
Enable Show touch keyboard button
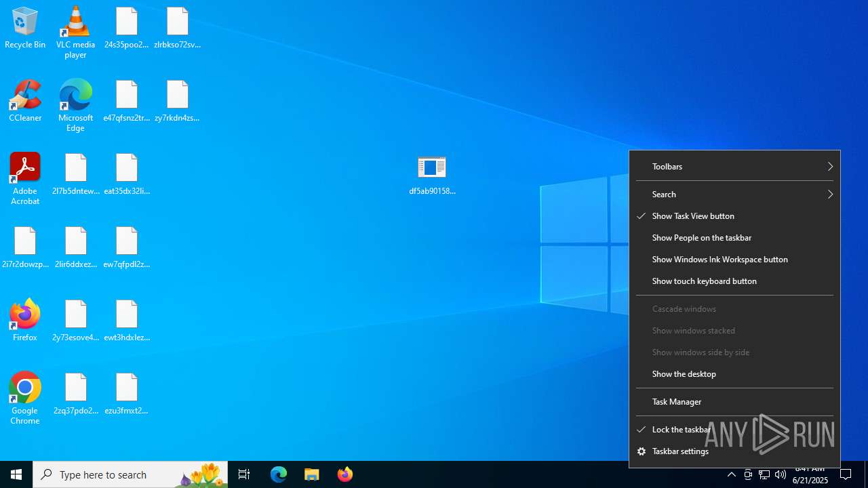[x=734, y=281]
